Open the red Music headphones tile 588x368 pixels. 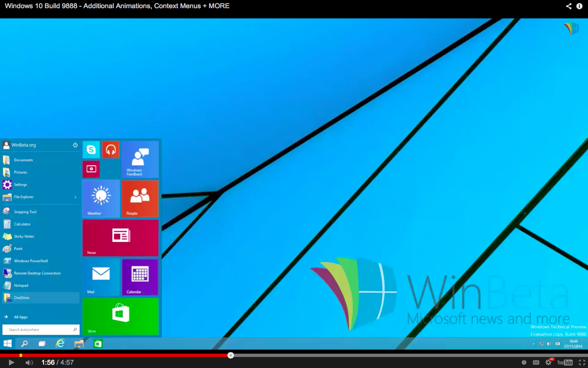coord(111,150)
